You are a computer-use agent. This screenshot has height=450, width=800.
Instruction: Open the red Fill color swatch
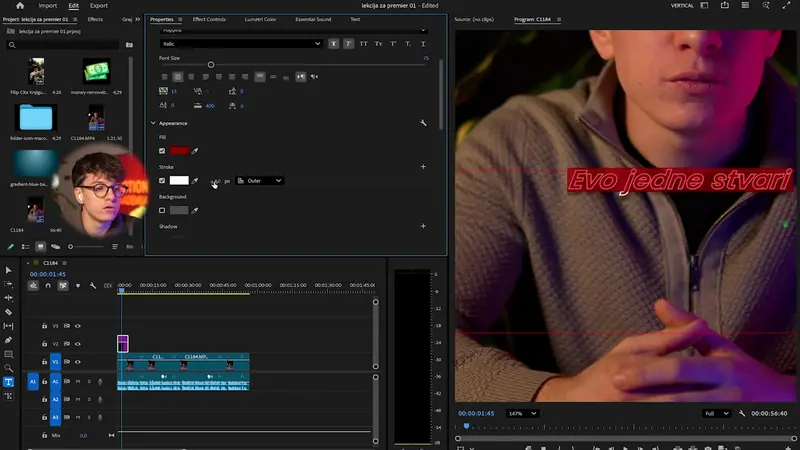179,151
